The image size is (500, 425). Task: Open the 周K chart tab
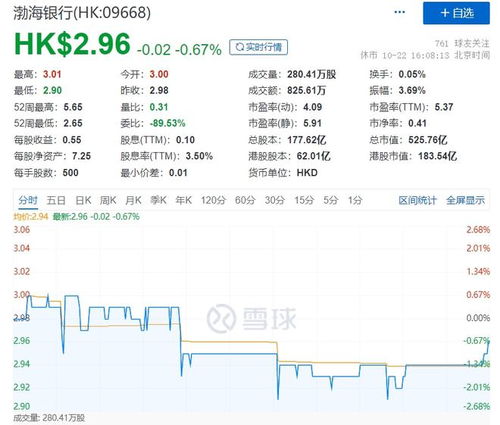(x=108, y=200)
